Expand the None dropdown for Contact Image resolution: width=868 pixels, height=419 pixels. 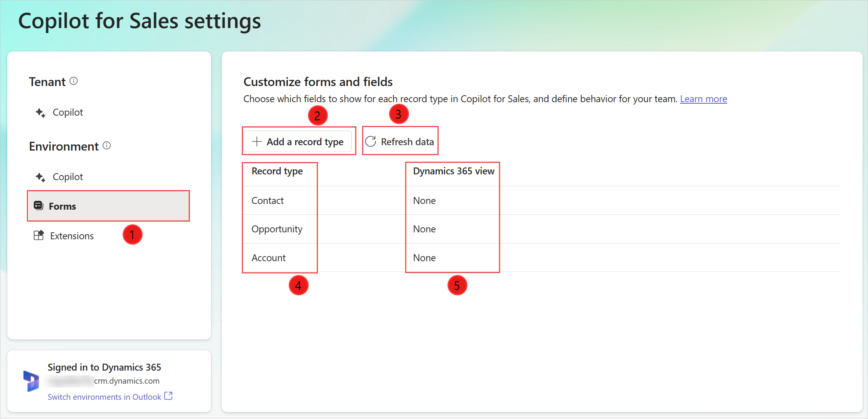[424, 200]
